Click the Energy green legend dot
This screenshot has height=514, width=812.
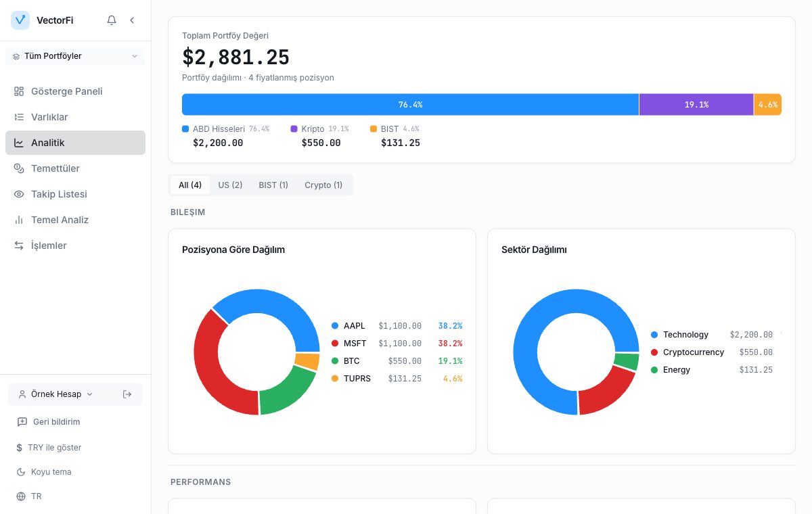coord(654,370)
